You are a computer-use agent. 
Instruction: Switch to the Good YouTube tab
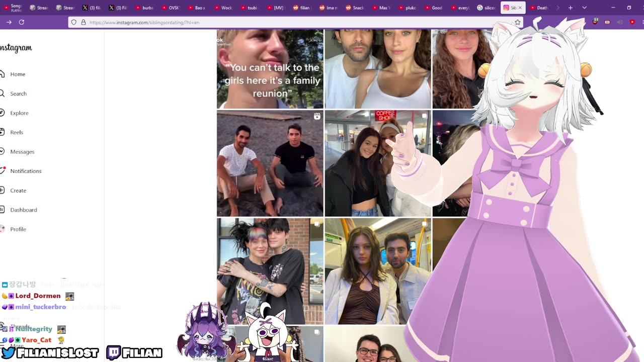tap(433, 8)
